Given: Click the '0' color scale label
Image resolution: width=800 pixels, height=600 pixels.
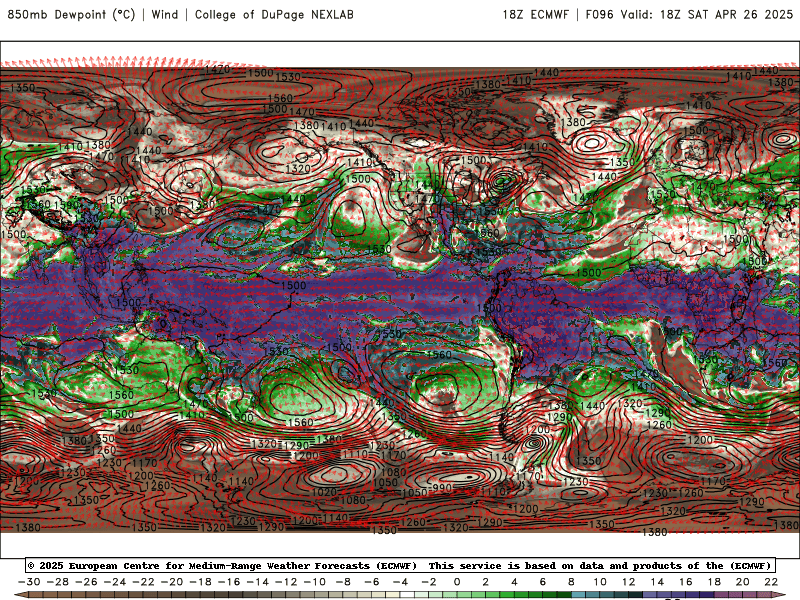Looking at the screenshot, I should 457,582.
